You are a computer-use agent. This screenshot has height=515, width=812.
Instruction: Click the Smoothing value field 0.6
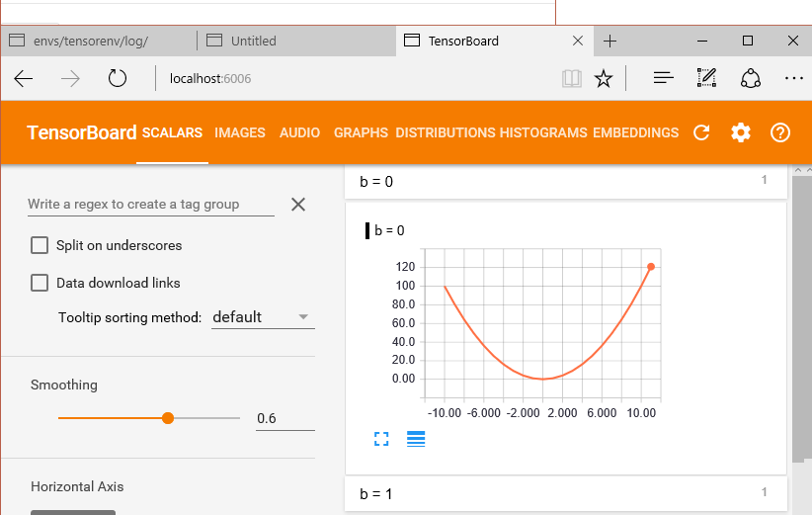click(x=284, y=419)
